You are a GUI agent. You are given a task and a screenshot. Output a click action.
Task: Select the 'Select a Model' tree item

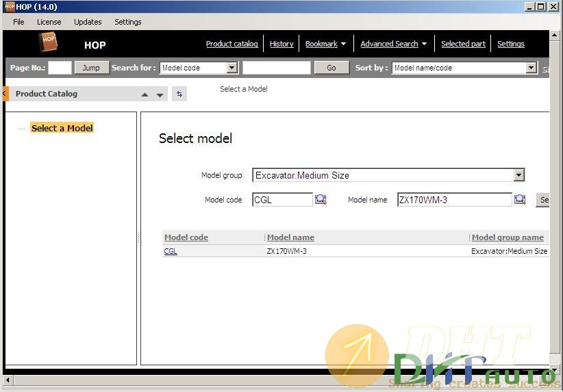(62, 128)
